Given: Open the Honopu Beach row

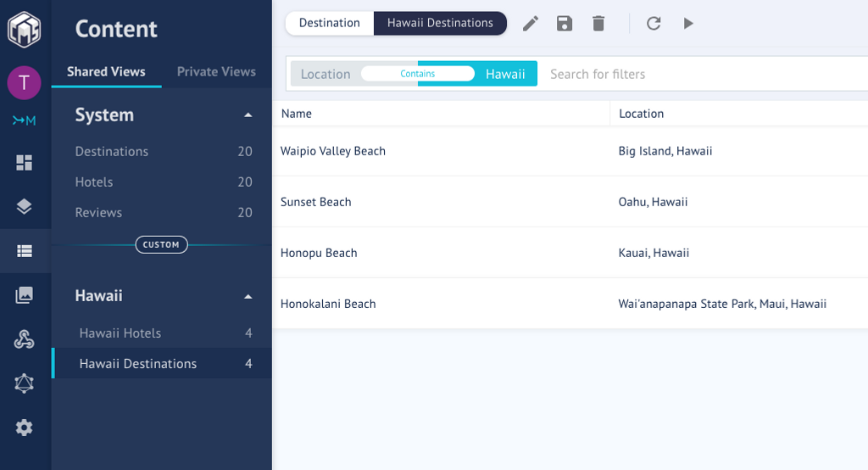Looking at the screenshot, I should 570,253.
